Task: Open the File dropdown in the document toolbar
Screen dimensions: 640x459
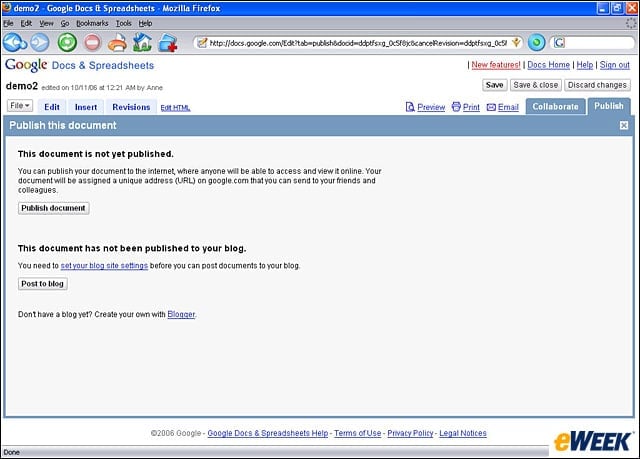Action: [x=20, y=106]
